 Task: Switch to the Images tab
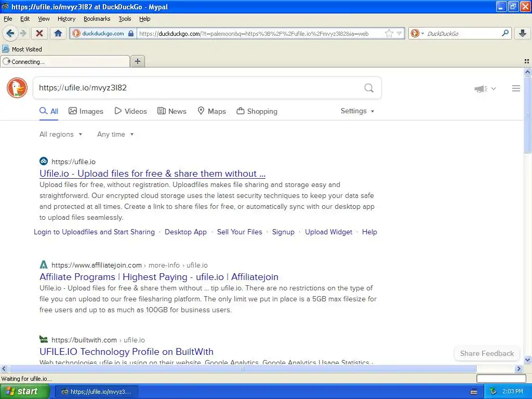pos(86,111)
